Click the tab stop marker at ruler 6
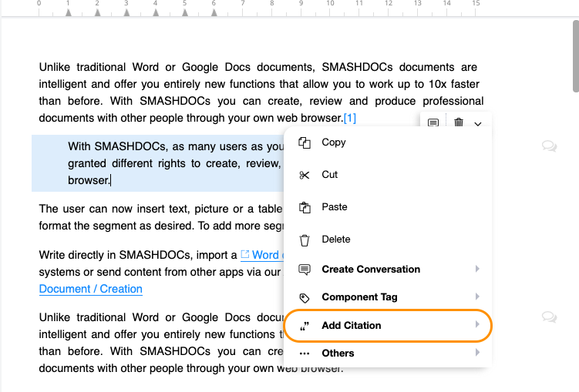This screenshot has width=579, height=392. 214,13
